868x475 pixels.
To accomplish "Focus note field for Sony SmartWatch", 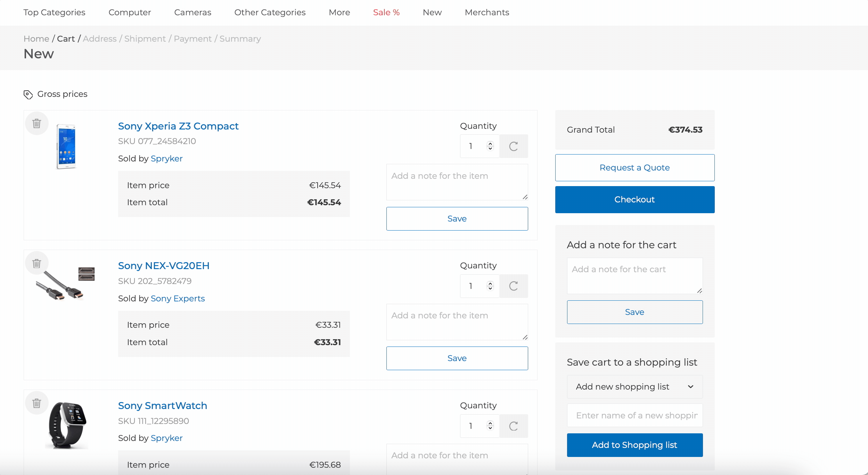I will tap(457, 459).
